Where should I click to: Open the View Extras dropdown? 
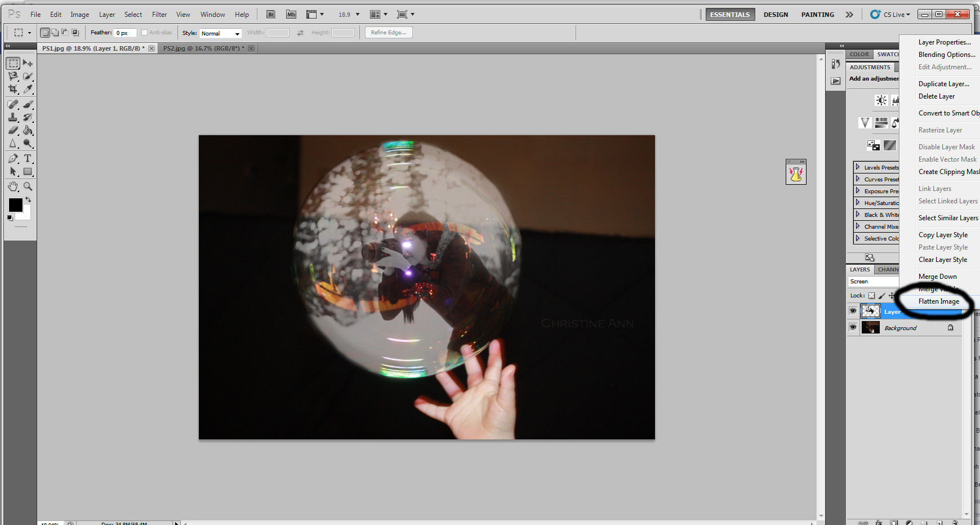coord(315,15)
